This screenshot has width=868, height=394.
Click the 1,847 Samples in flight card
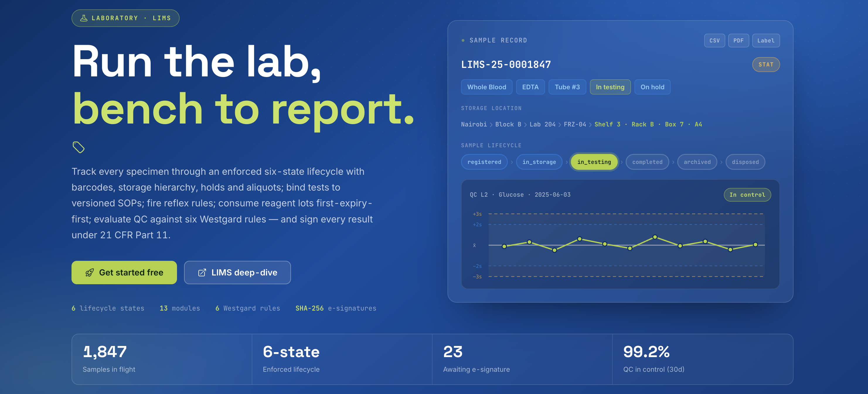click(162, 359)
